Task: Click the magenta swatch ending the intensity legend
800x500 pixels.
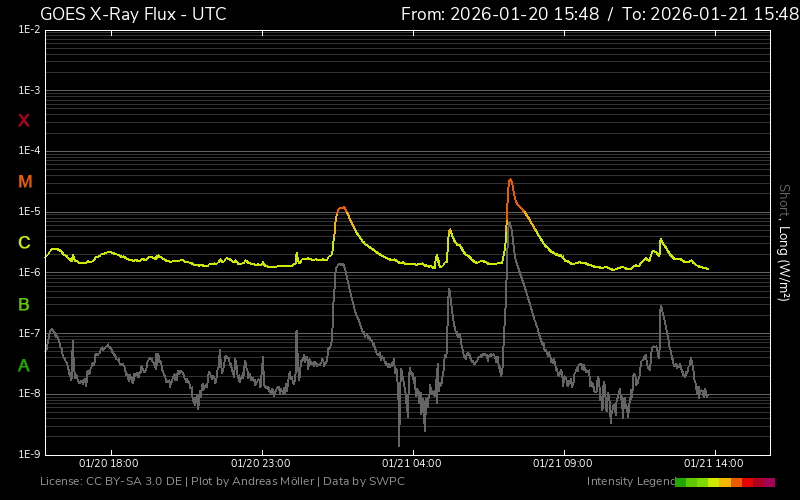Action: pos(769,482)
